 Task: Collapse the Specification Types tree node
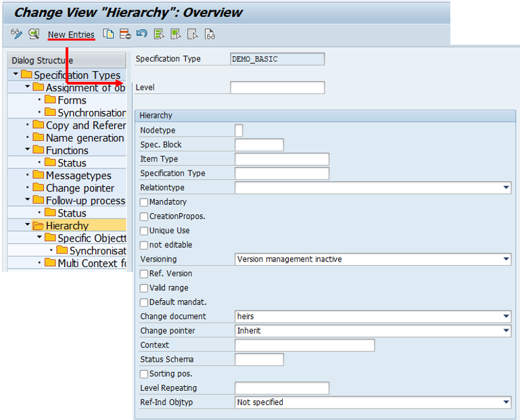coord(16,75)
